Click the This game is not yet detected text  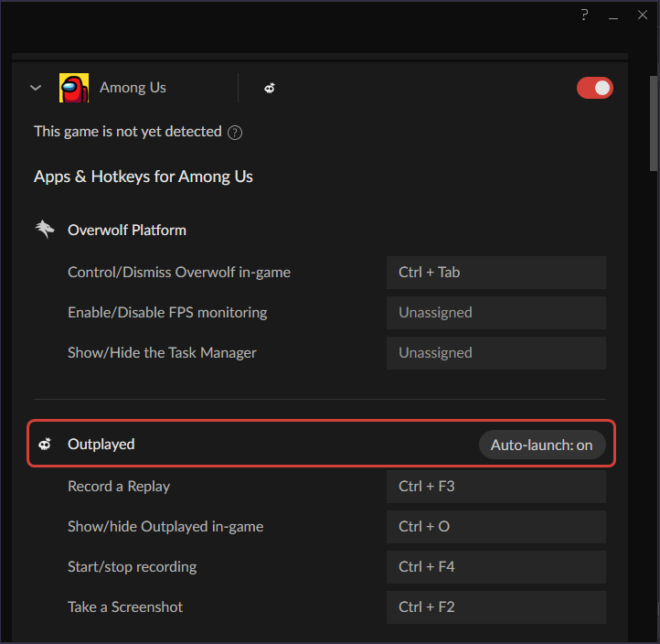click(128, 132)
